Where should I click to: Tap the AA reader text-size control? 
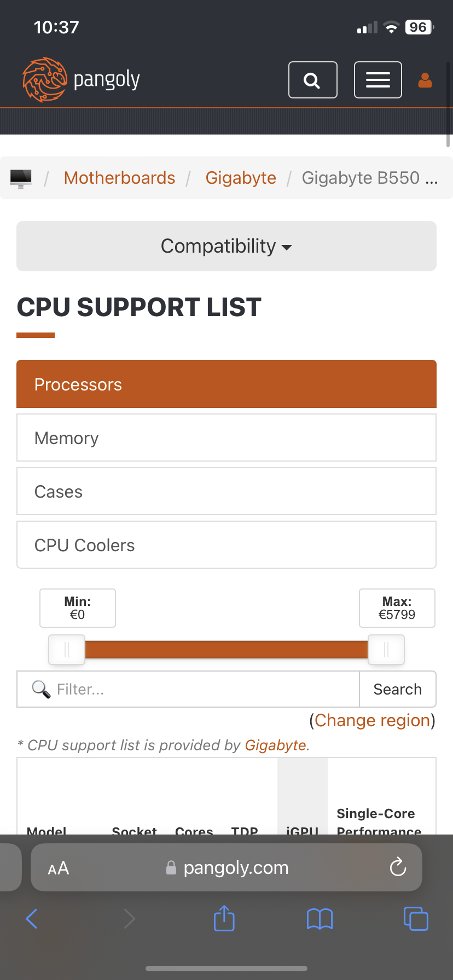click(59, 868)
